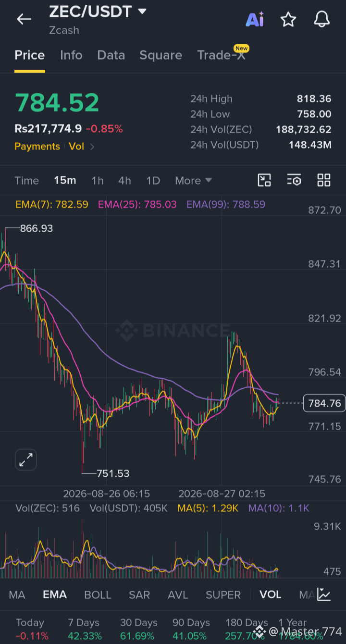Tap the 24h High value 818.36
The image size is (346, 644).
[x=314, y=99]
